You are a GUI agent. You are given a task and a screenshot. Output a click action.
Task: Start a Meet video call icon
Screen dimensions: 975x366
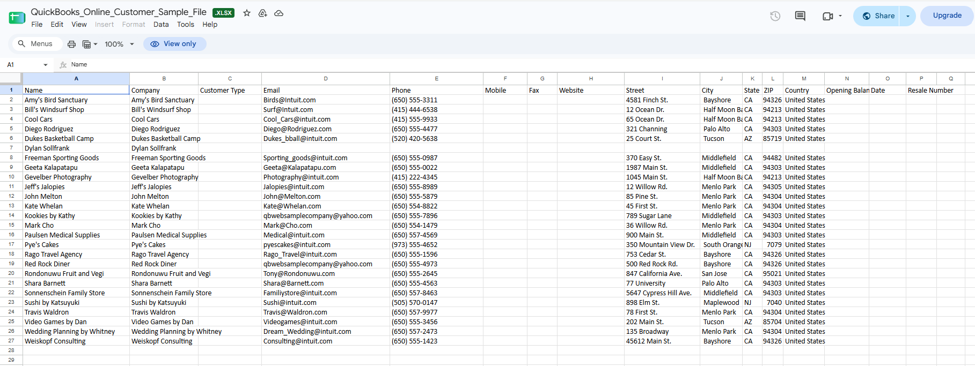pyautogui.click(x=827, y=16)
